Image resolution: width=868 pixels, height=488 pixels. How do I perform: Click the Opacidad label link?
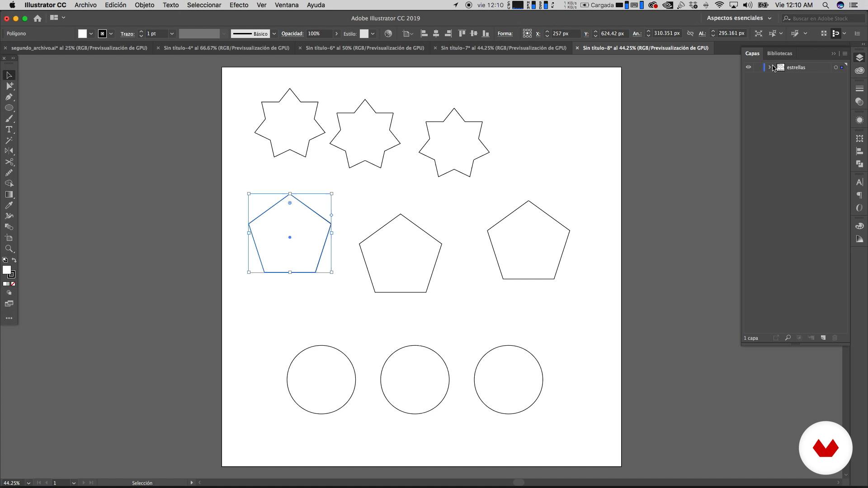pyautogui.click(x=292, y=34)
